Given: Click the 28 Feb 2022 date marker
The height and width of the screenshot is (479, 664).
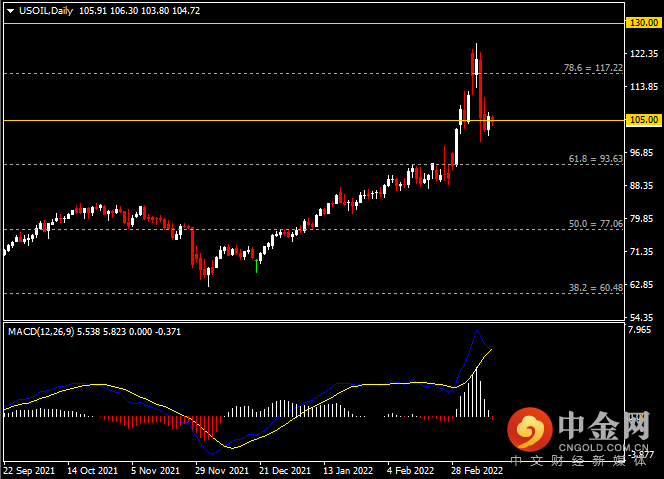Looking at the screenshot, I should (477, 471).
